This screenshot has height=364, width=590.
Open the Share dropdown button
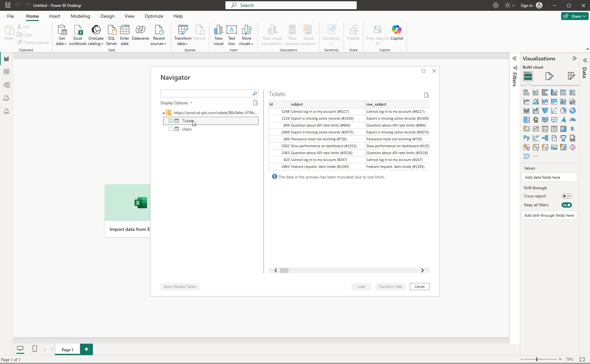click(x=575, y=16)
